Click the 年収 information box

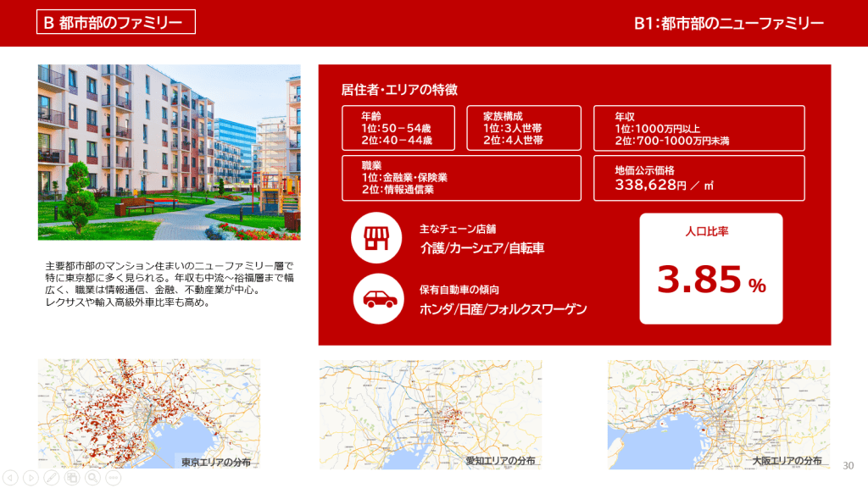coord(699,128)
